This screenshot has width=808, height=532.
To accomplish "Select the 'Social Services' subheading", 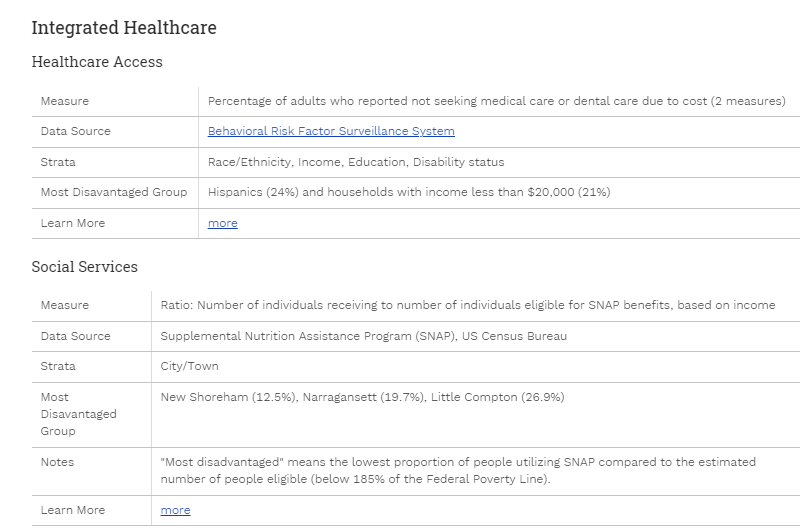I will click(x=85, y=267).
